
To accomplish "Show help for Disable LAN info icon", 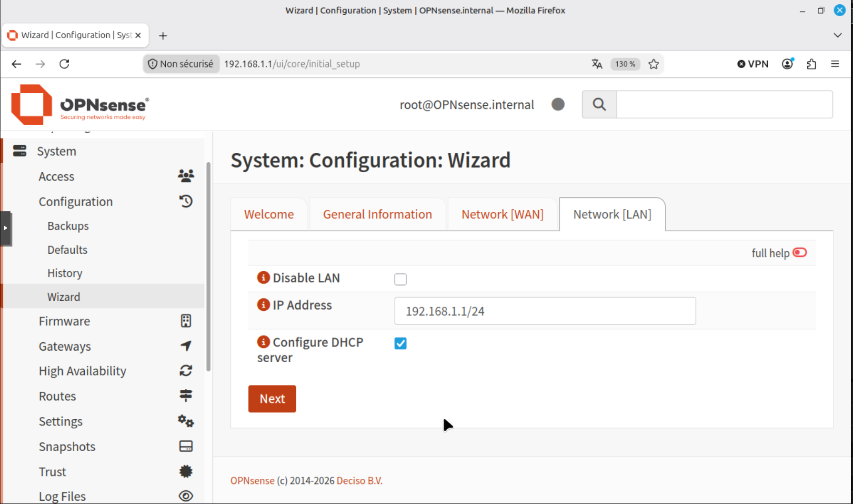I will coord(263,277).
